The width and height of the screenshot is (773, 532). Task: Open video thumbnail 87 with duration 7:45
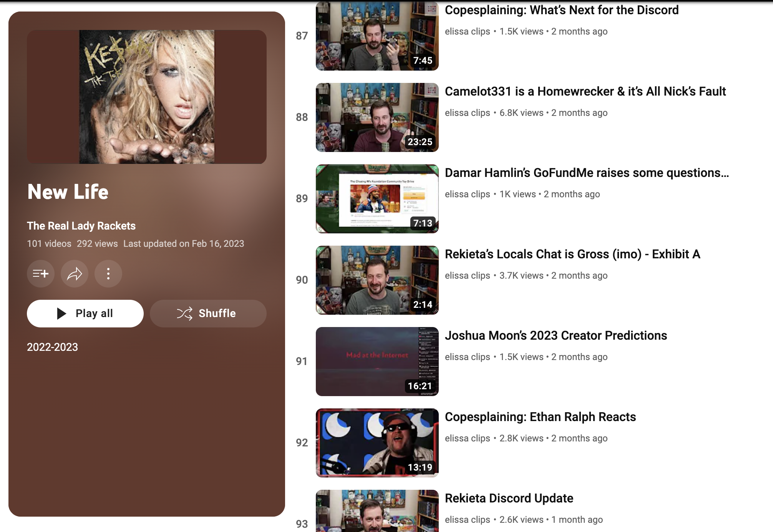(x=377, y=36)
